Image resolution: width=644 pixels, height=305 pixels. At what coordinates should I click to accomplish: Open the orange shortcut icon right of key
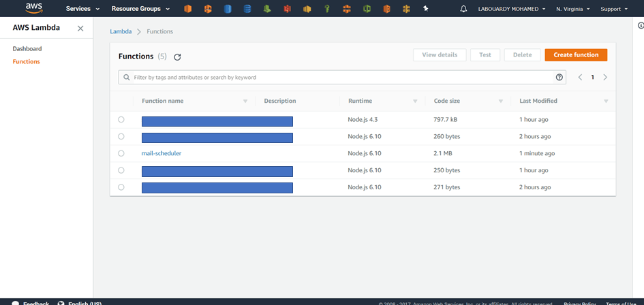(347, 9)
